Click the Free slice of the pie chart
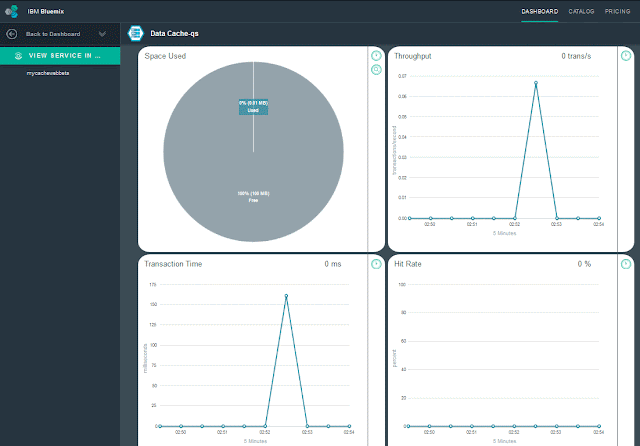The width and height of the screenshot is (640, 446). [253, 197]
